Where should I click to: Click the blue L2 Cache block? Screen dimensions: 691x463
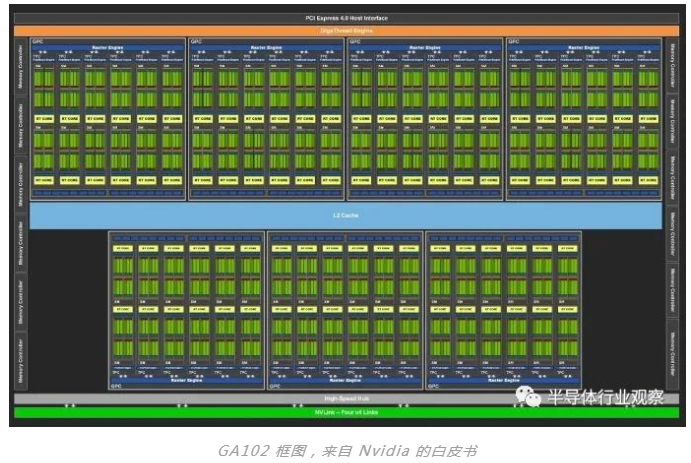[x=345, y=216]
